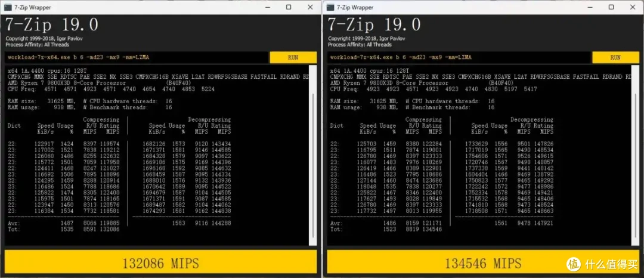Click RUN in the right 7-Zip Wrapper window
The width and height of the screenshot is (644, 278).
pyautogui.click(x=615, y=57)
